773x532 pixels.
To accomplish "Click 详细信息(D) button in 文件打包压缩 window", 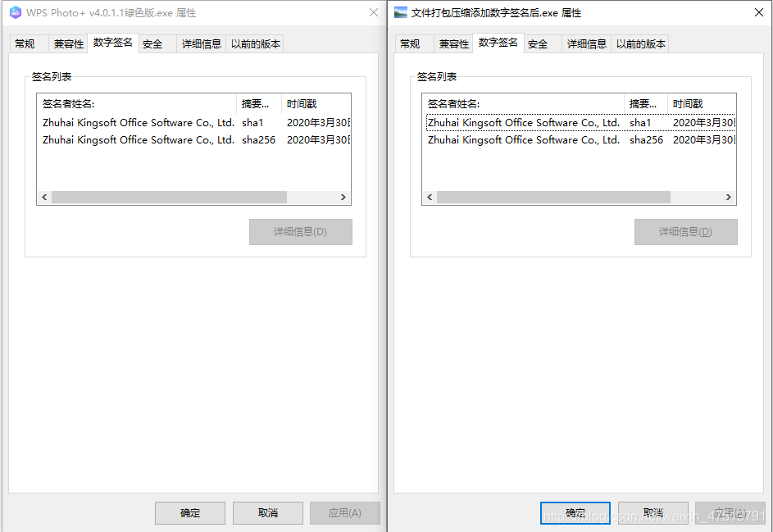I will tap(686, 232).
